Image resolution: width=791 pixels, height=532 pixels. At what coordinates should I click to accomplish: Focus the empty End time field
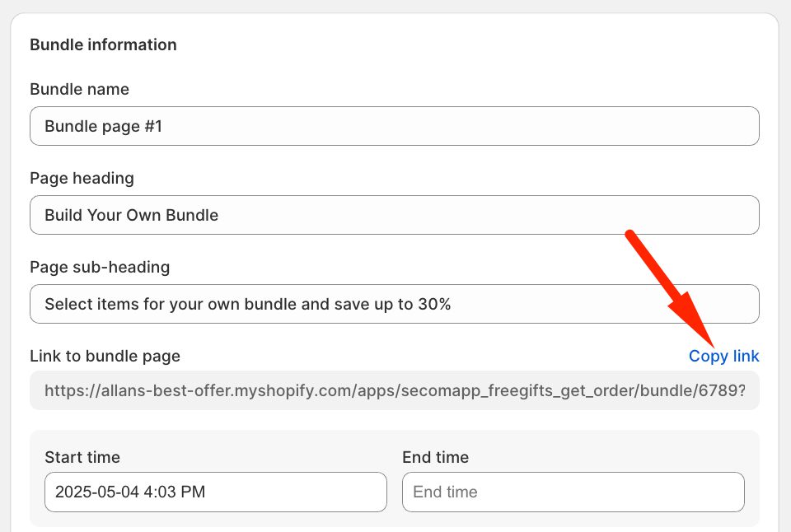pos(573,492)
